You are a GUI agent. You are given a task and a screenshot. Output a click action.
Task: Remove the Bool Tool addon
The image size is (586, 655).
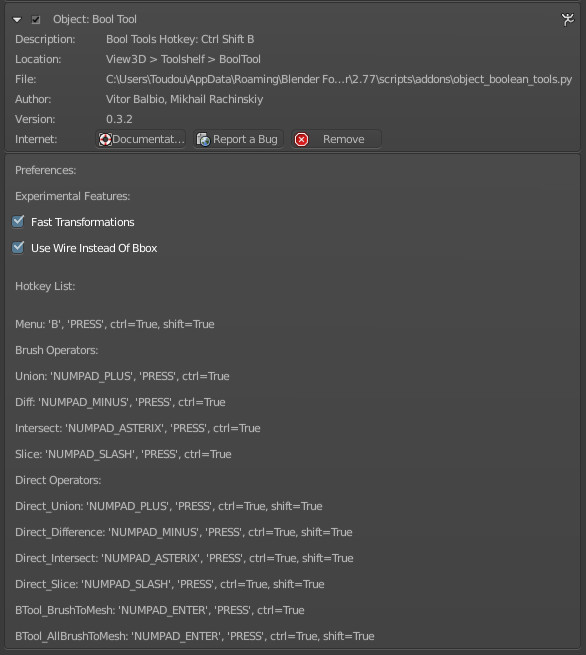[336, 139]
